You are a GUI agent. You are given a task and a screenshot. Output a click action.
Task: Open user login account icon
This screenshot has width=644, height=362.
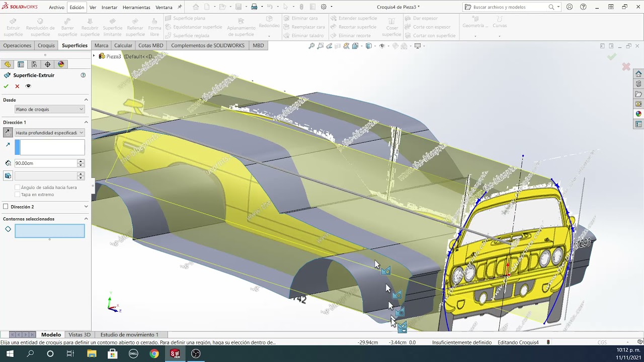point(570,7)
